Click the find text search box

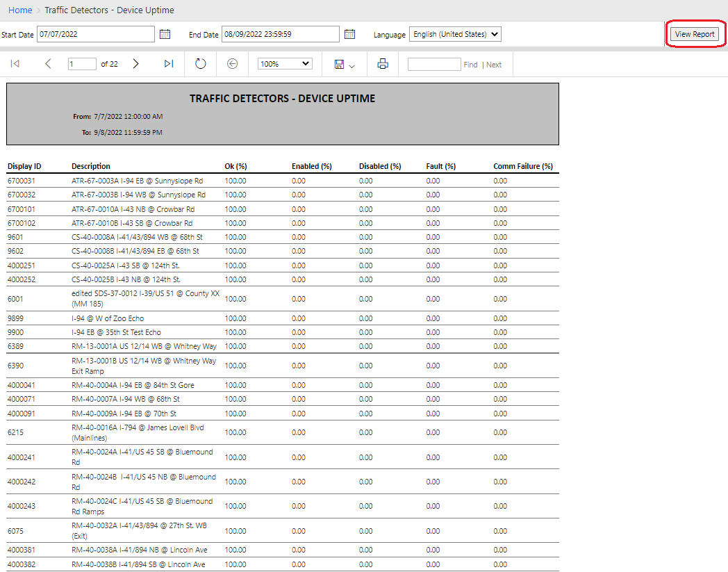point(434,64)
